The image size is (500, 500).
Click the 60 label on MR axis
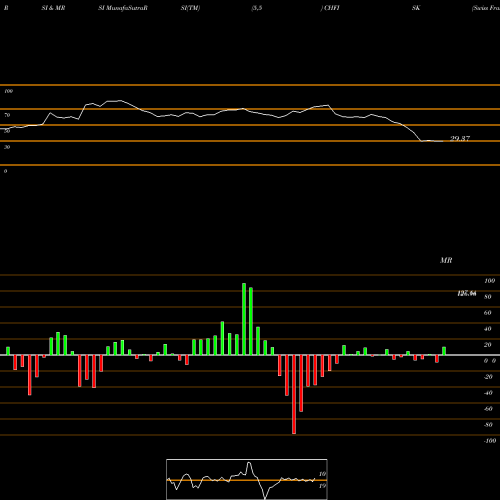tap(488, 313)
